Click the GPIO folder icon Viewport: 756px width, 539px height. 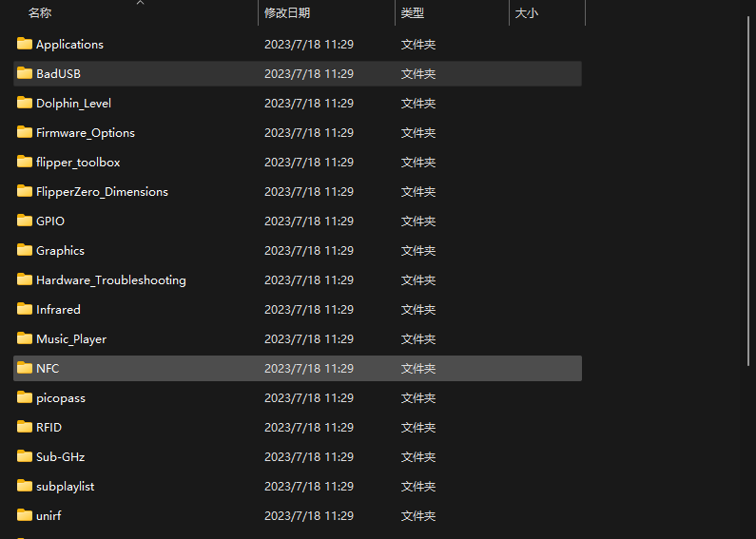(x=25, y=221)
